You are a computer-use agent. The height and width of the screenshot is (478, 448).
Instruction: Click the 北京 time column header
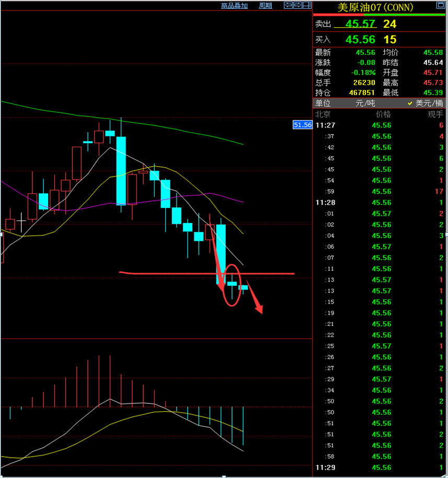(323, 114)
